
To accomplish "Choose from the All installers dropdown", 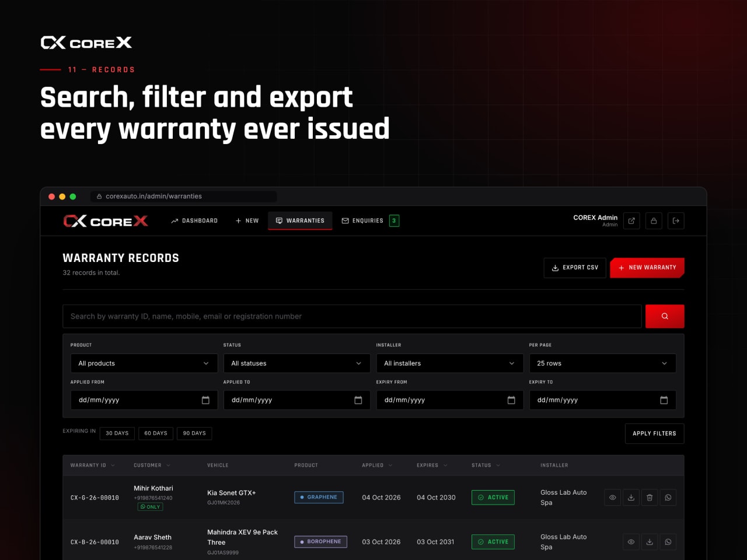I will pos(450,363).
